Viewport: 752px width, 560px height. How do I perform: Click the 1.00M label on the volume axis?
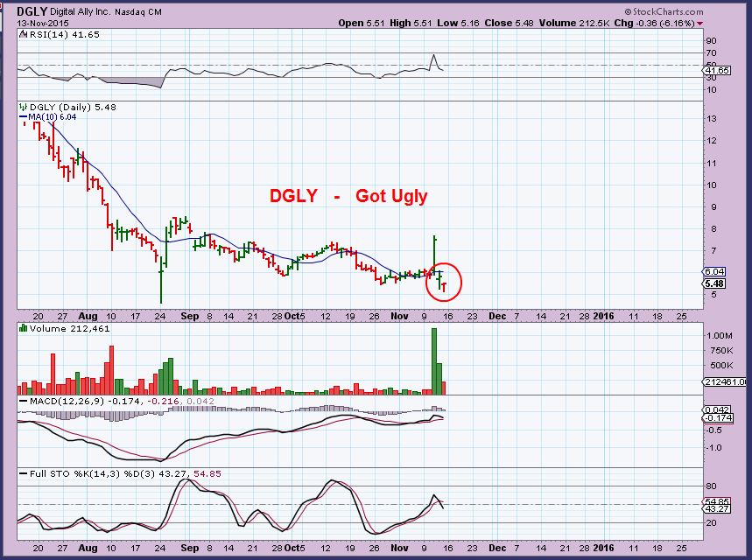pyautogui.click(x=720, y=336)
